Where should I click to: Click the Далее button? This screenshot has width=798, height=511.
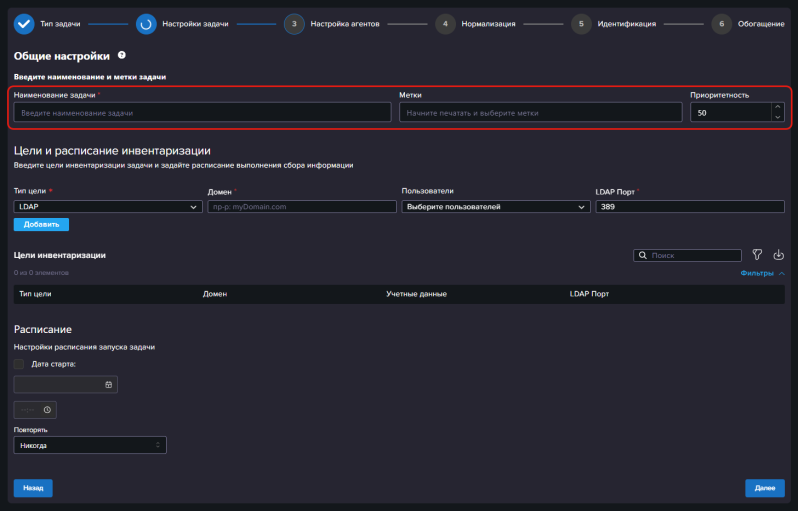(765, 488)
